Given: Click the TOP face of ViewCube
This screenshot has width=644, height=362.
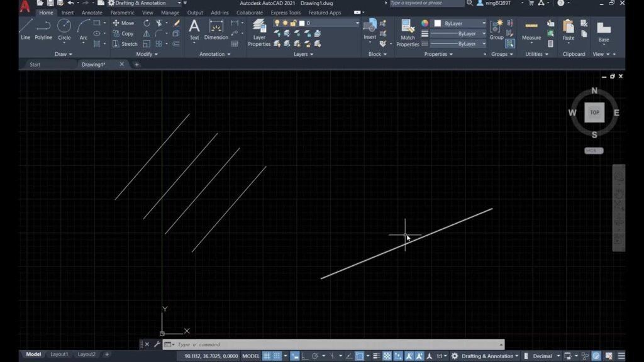Looking at the screenshot, I should [594, 112].
